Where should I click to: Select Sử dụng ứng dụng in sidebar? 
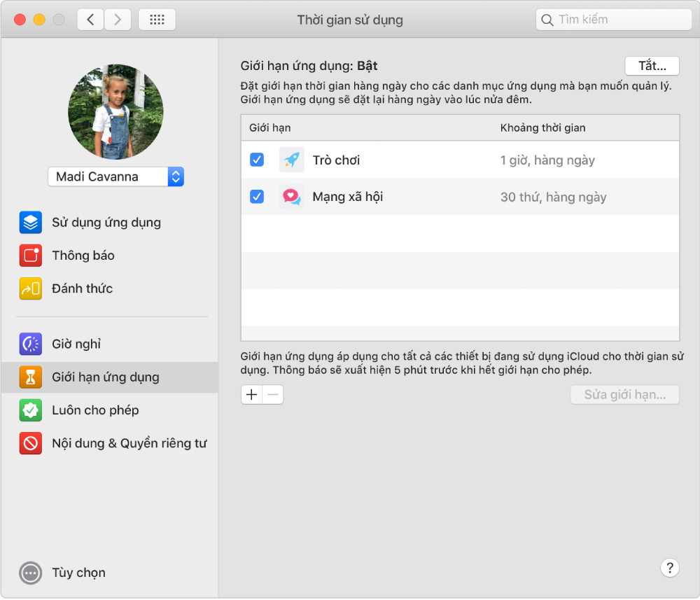(106, 223)
